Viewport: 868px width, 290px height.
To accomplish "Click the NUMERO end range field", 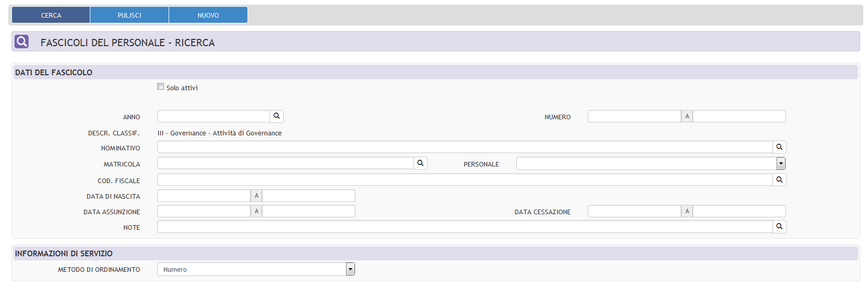I will click(739, 116).
